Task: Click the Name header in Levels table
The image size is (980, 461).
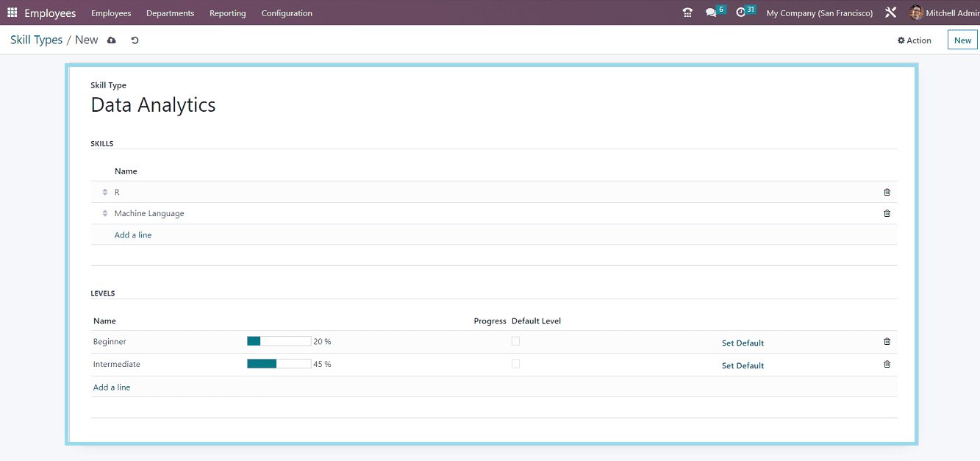Action: 104,321
